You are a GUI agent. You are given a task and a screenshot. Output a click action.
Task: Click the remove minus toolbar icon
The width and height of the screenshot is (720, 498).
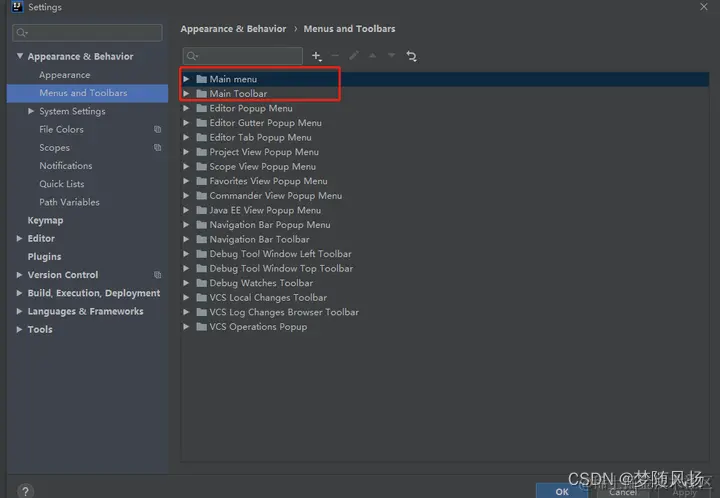(x=335, y=56)
